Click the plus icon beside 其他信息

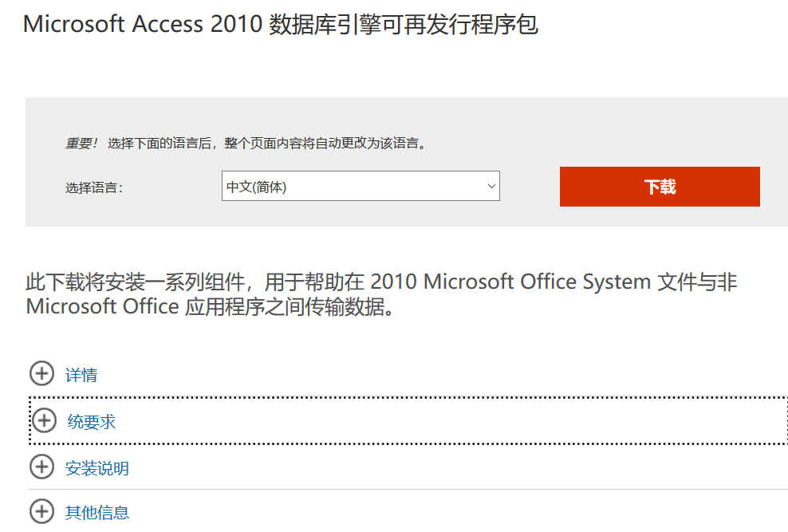(41, 512)
